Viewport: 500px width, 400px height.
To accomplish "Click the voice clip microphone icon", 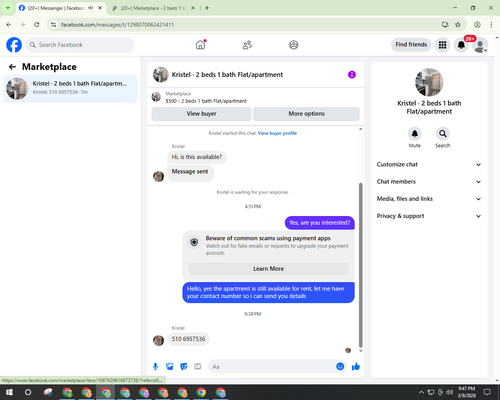I will click(x=155, y=367).
